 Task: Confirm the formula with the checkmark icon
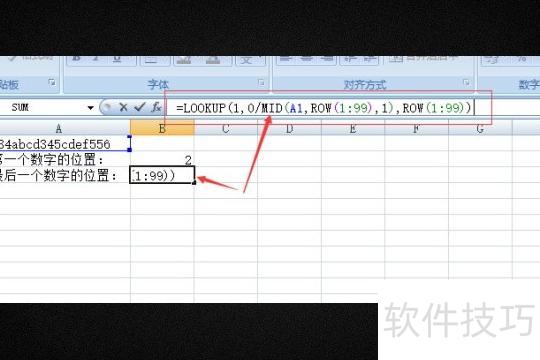pos(139,107)
